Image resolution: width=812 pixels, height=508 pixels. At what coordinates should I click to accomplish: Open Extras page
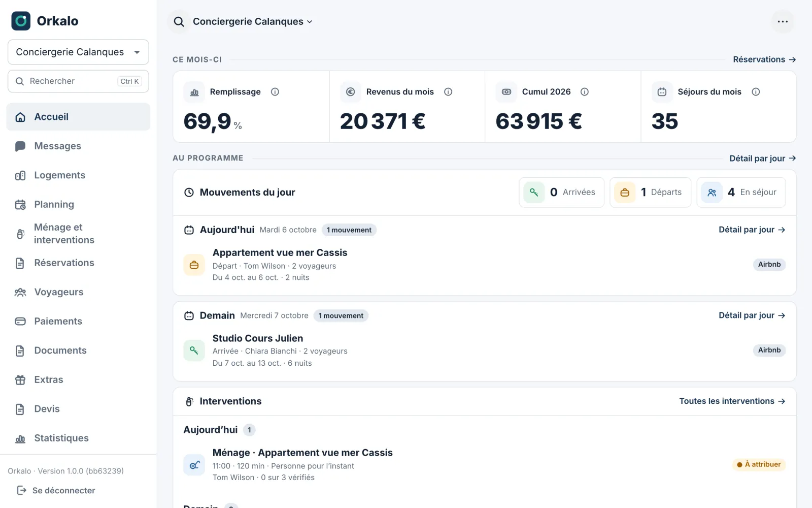[x=78, y=380]
